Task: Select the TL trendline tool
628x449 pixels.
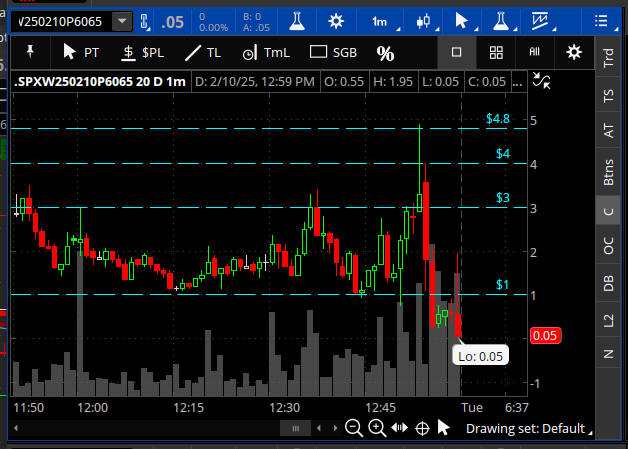Action: [206, 52]
